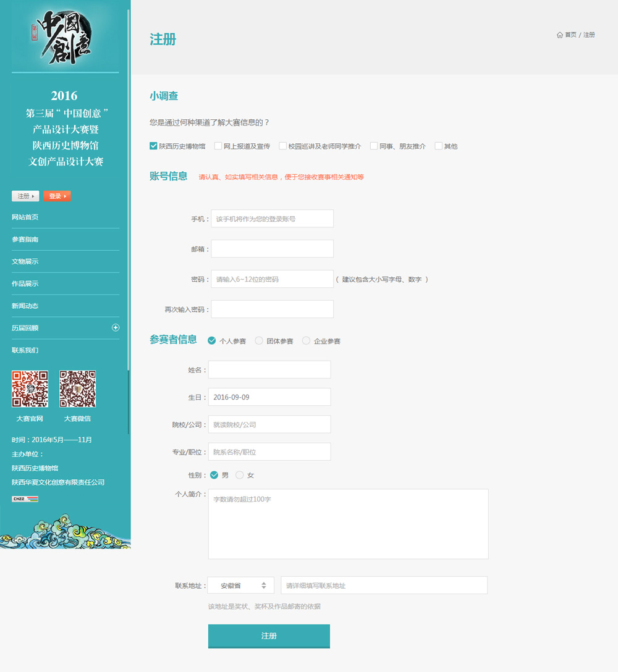Screen dimensions: 618x672
Task: Select the 团体参赛 radio button
Action: point(259,340)
